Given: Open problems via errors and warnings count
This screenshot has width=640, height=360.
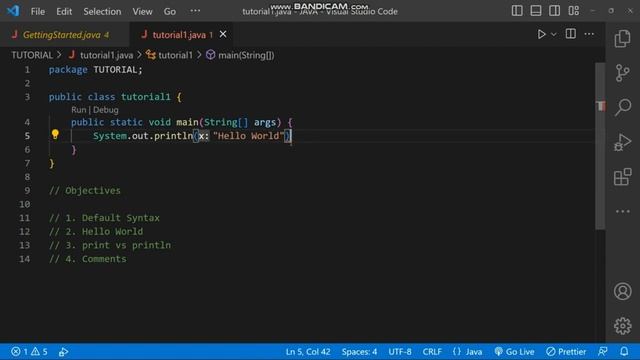Looking at the screenshot, I should (29, 351).
